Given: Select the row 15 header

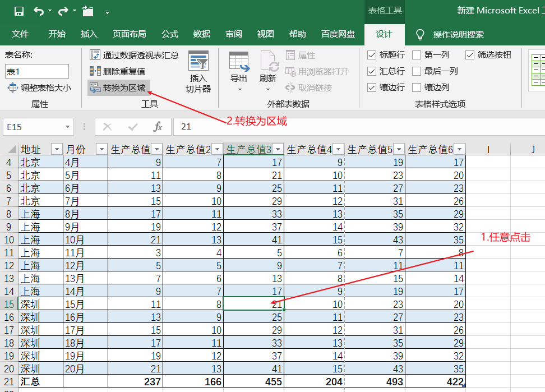Looking at the screenshot, I should point(9,304).
